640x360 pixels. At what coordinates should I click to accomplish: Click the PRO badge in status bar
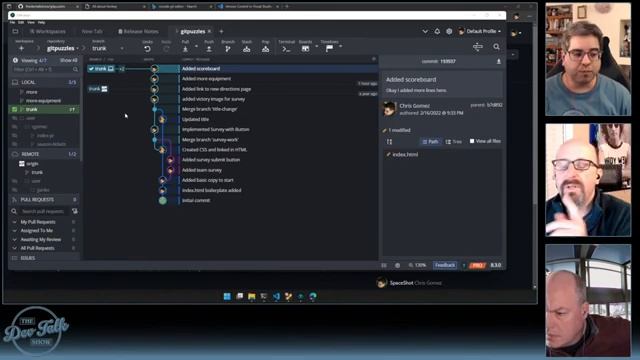[x=477, y=265]
